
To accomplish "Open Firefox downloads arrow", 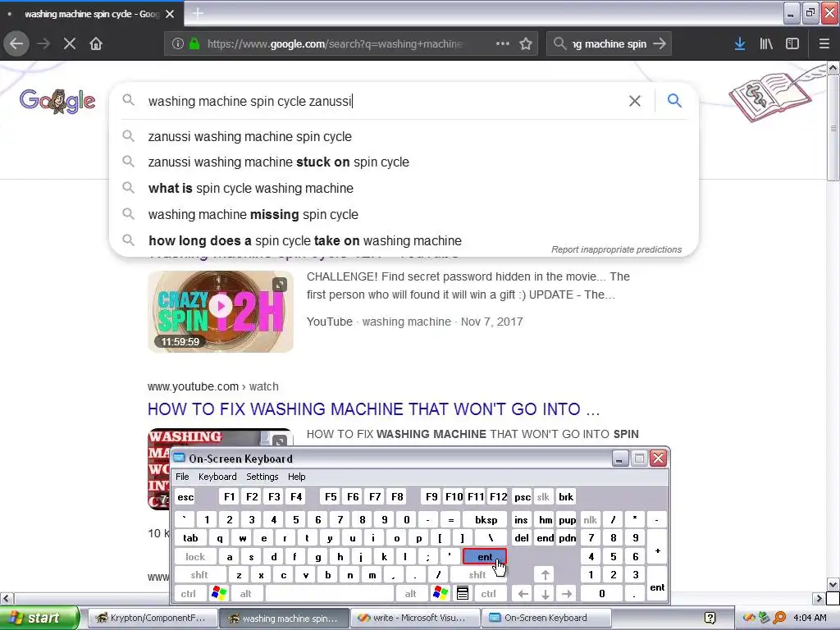I will click(740, 43).
